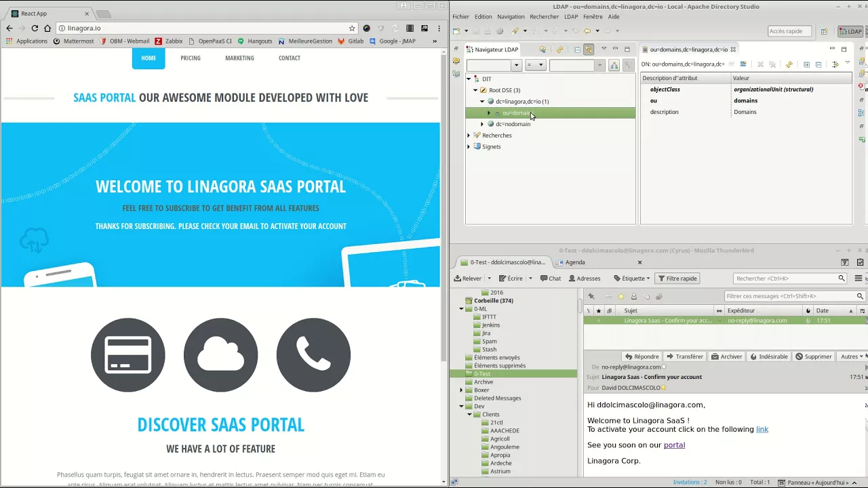Open the Chrome three-dot menu
This screenshot has height=488, width=868.
point(438,28)
